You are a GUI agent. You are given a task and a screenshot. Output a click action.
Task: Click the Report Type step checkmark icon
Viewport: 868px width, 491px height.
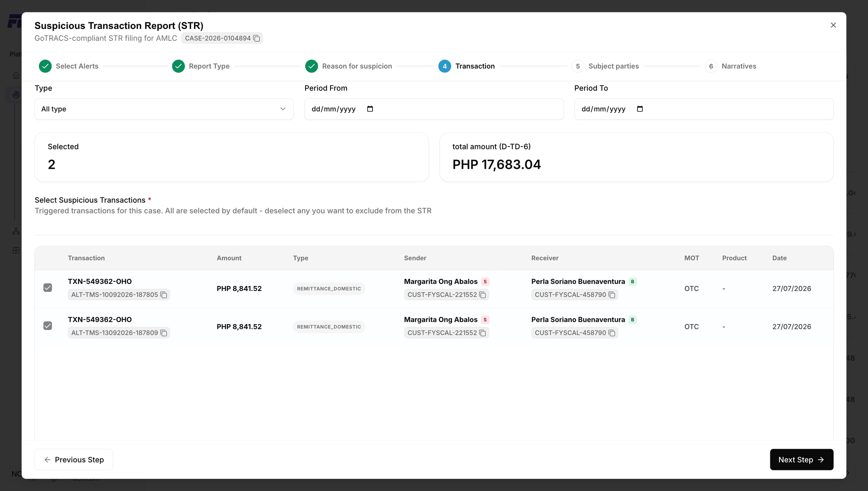pos(178,66)
